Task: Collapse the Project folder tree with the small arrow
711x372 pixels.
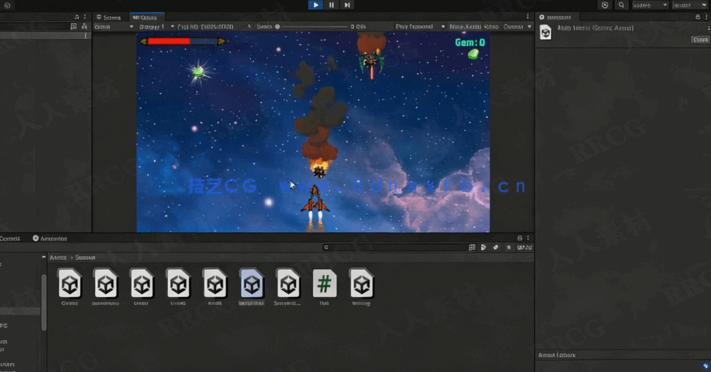Action: click(x=44, y=257)
